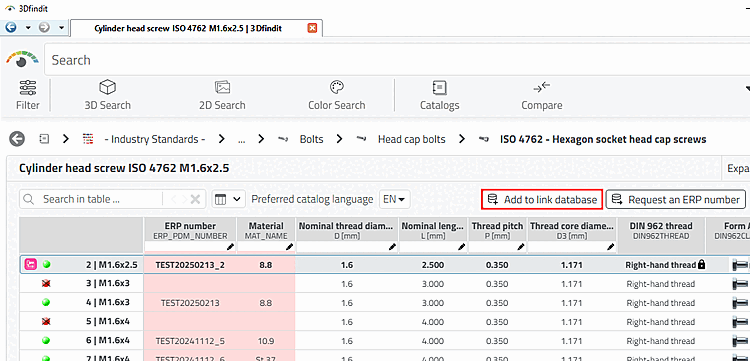This screenshot has height=361, width=750.
Task: Toggle crossed-out status of row 3 | M1.6x3
Action: (x=46, y=284)
